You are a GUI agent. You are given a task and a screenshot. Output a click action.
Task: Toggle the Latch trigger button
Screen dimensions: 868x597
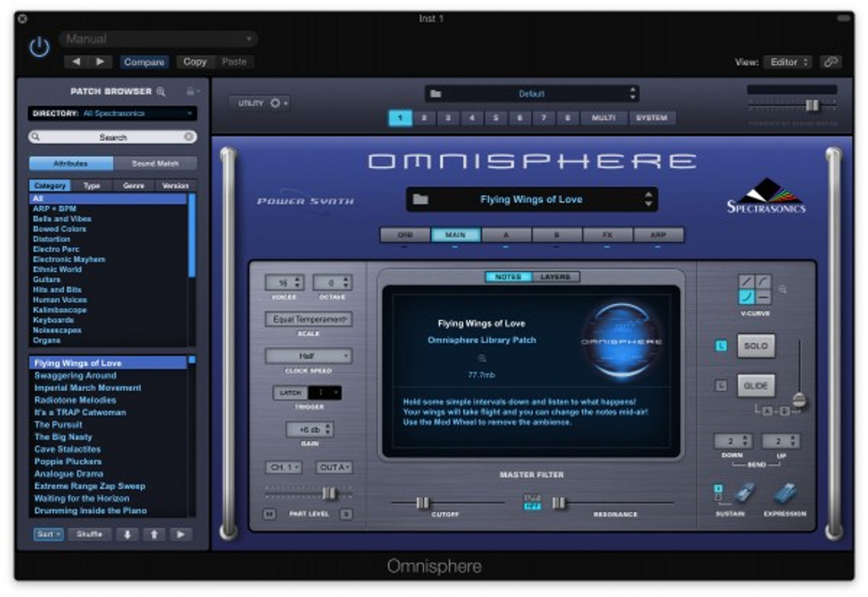click(290, 393)
